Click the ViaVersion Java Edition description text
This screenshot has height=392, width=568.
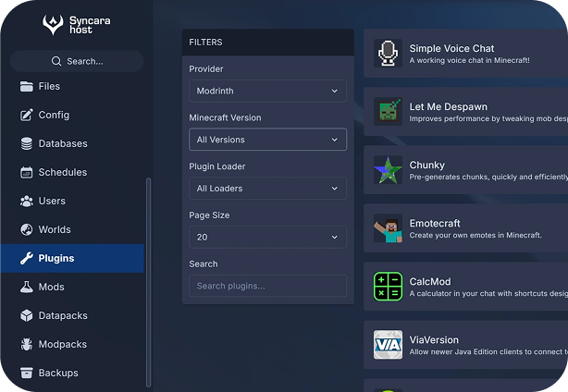tap(488, 352)
